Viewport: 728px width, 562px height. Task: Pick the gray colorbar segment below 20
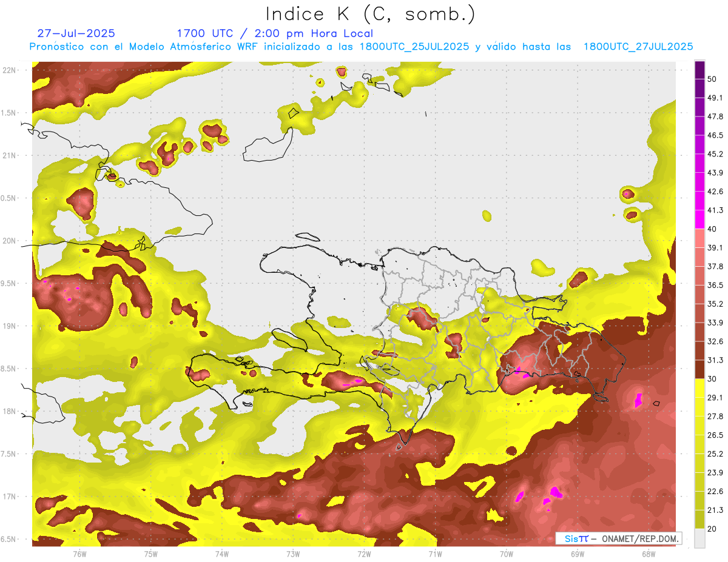tap(699, 538)
